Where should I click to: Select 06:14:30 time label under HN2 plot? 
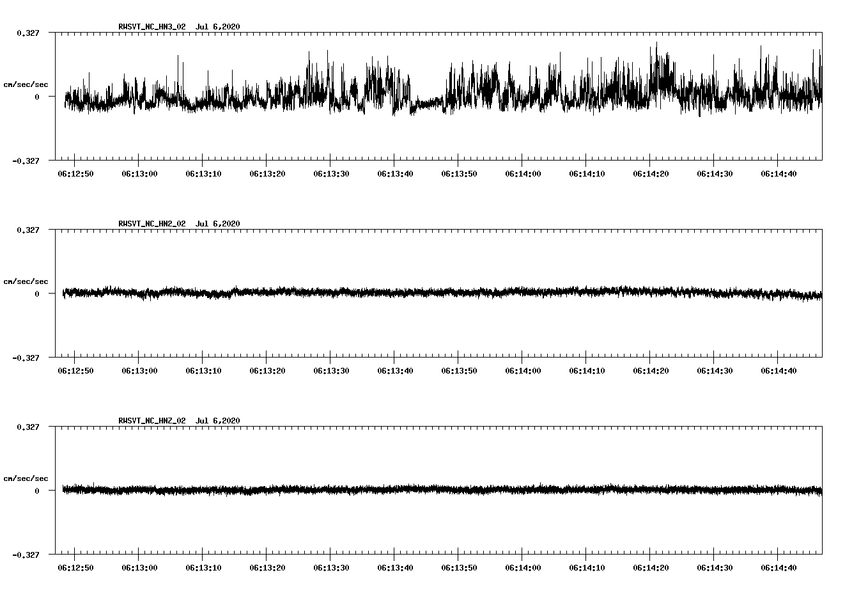[x=715, y=371]
